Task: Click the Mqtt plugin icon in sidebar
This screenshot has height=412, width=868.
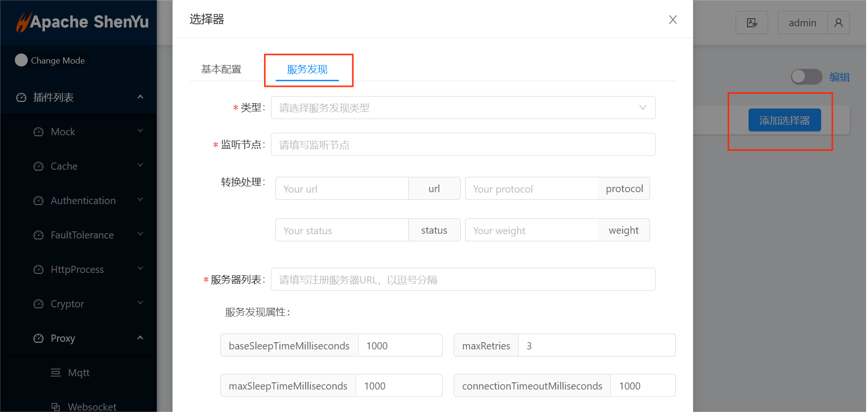Action: point(56,373)
